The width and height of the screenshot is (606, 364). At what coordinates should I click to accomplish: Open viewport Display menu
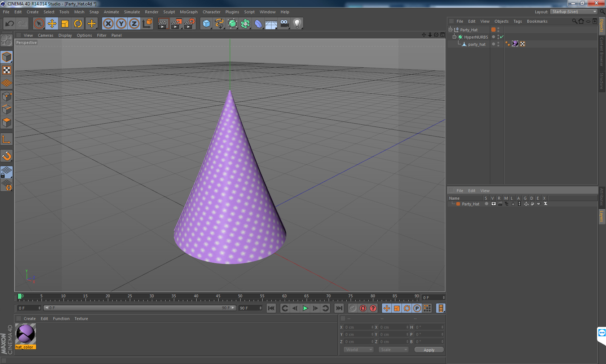point(65,35)
